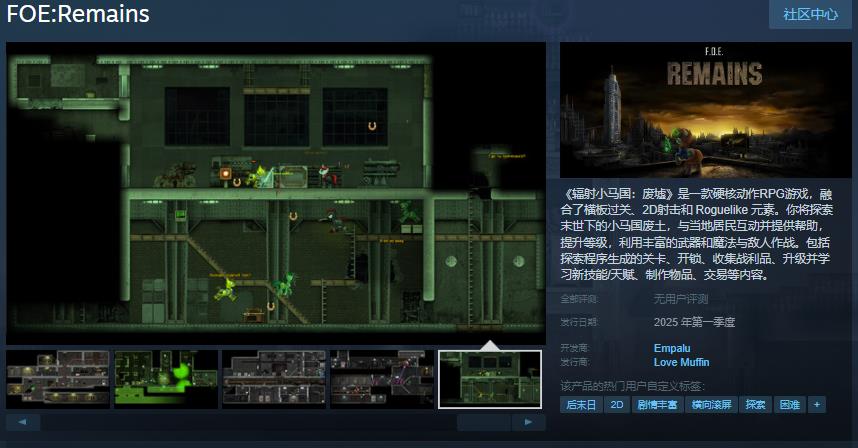Click the 2D tag

[617, 405]
